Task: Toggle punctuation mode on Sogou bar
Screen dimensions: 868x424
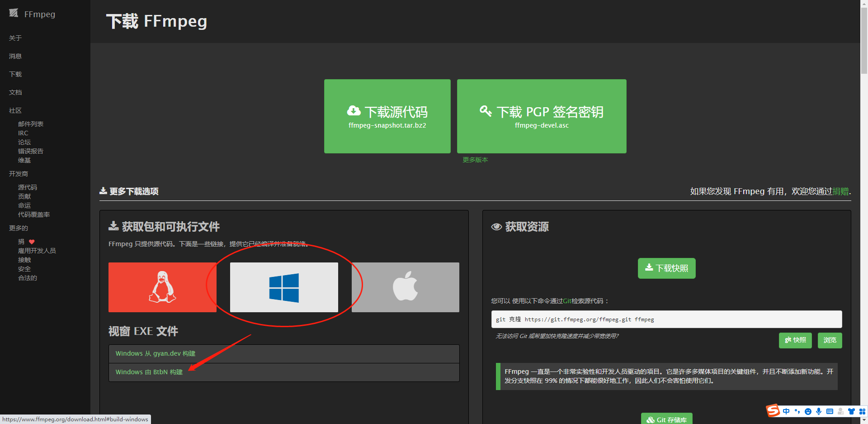Action: tap(797, 411)
